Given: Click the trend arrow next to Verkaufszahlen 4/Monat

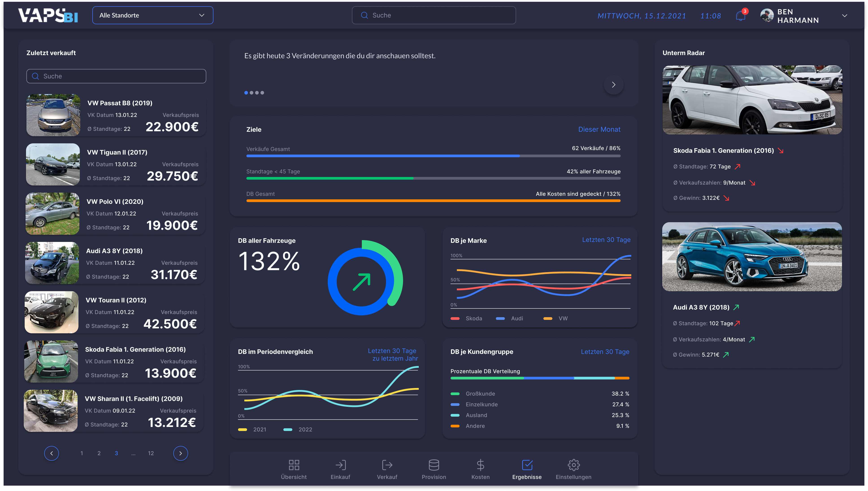Looking at the screenshot, I should click(x=752, y=339).
